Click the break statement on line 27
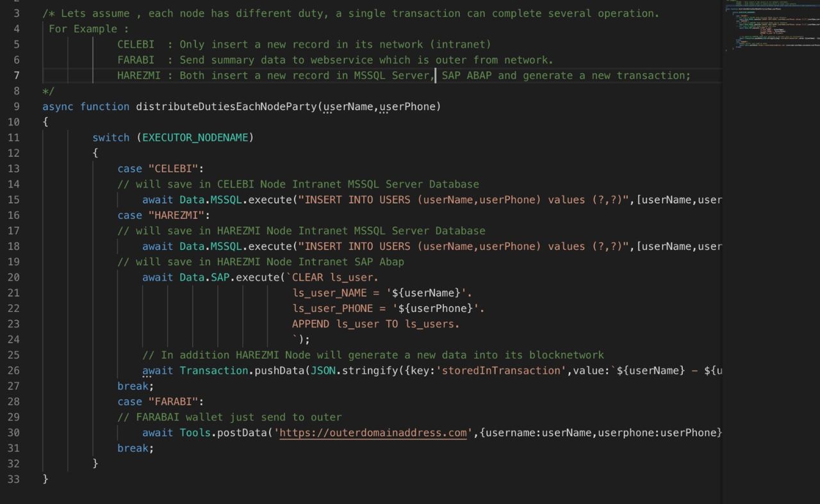Screen dimensions: 820x504 coord(135,386)
